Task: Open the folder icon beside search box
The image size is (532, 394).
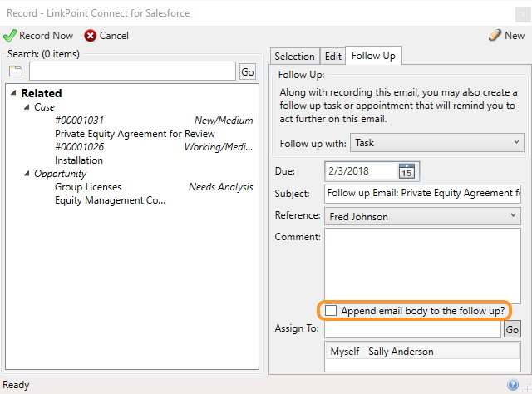Action: [x=16, y=71]
